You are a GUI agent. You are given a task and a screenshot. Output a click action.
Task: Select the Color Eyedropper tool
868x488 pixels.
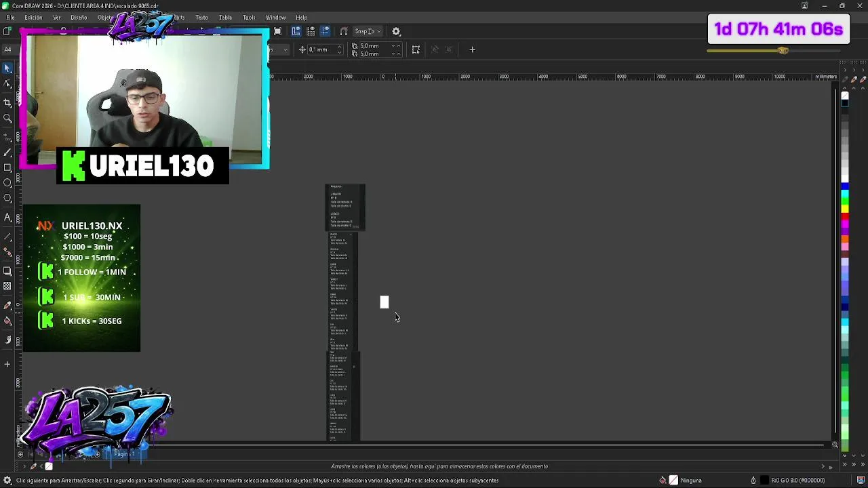coord(7,305)
